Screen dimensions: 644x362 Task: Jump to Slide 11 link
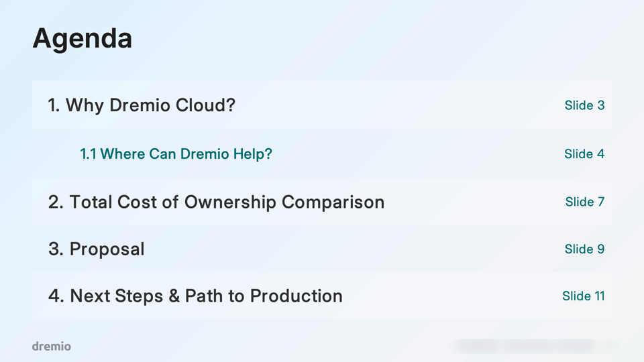[583, 296]
